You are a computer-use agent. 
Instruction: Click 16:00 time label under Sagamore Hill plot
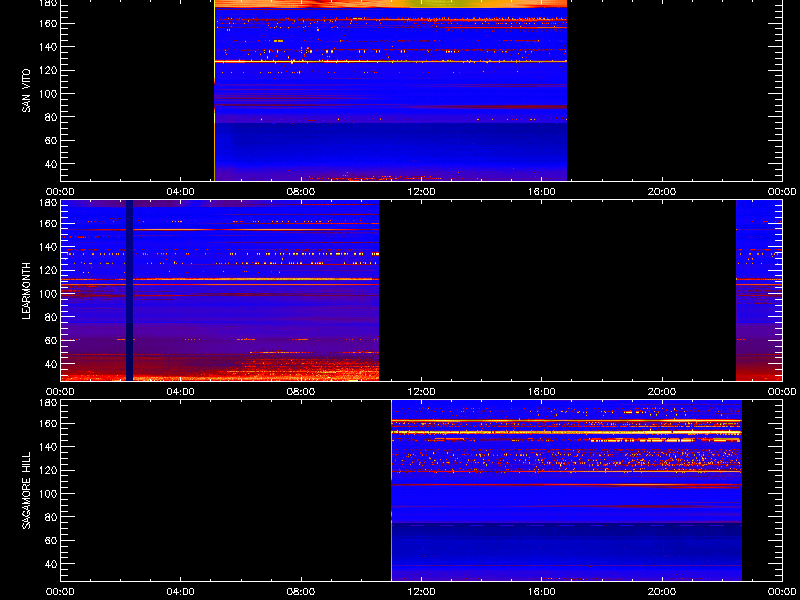click(x=542, y=592)
